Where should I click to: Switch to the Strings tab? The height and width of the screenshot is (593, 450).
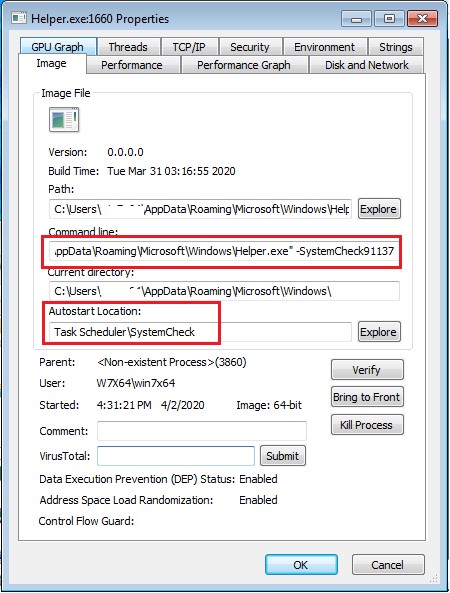click(x=396, y=47)
